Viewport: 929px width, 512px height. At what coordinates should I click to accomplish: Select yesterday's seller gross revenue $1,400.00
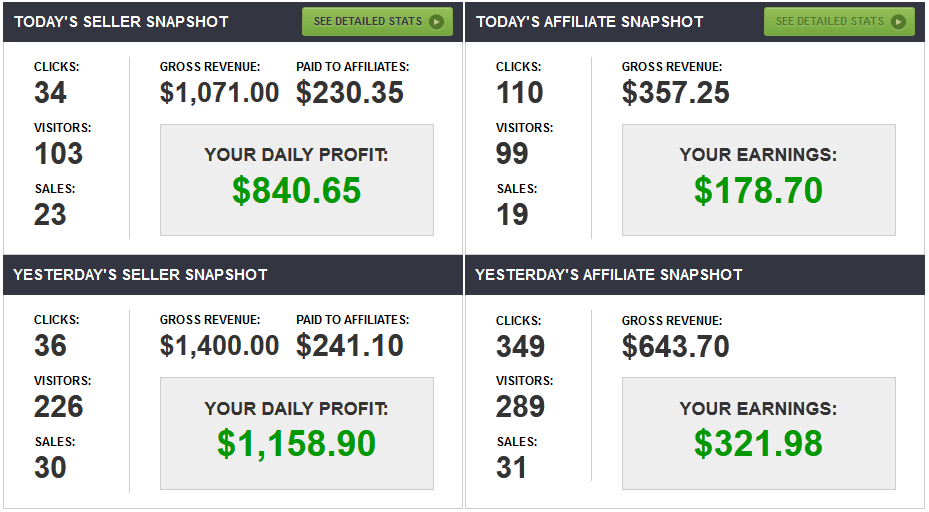click(x=219, y=346)
